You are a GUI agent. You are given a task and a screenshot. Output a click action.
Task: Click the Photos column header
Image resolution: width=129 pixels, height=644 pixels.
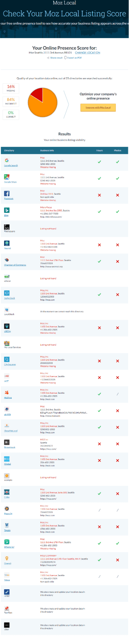coord(118,150)
